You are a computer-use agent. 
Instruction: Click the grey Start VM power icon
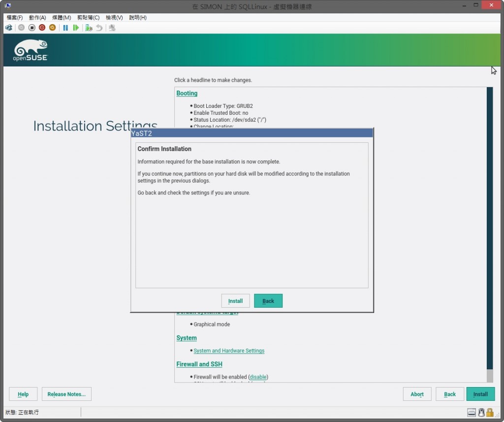pyautogui.click(x=21, y=28)
